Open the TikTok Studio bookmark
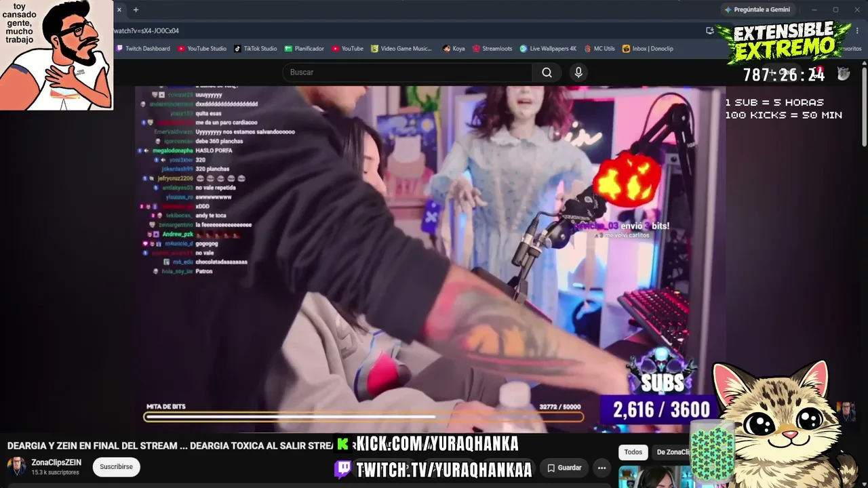 click(x=256, y=49)
